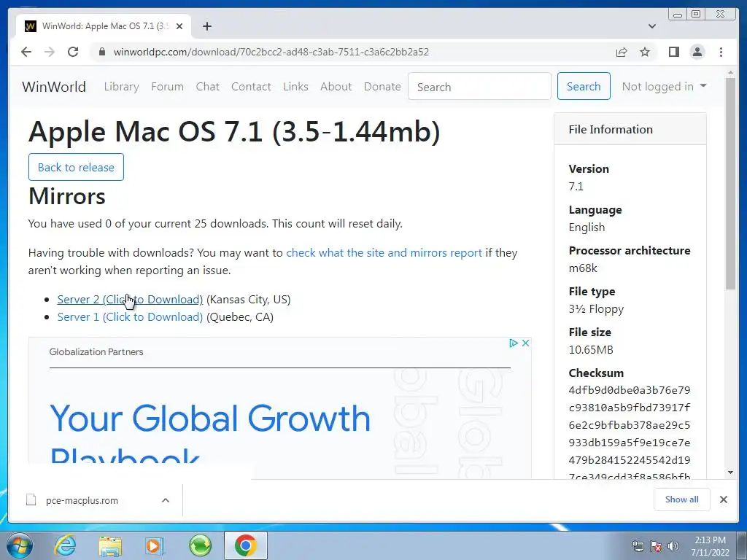This screenshot has height=560, width=747.
Task: Click the pce-macplus.rom file icon
Action: (31, 500)
